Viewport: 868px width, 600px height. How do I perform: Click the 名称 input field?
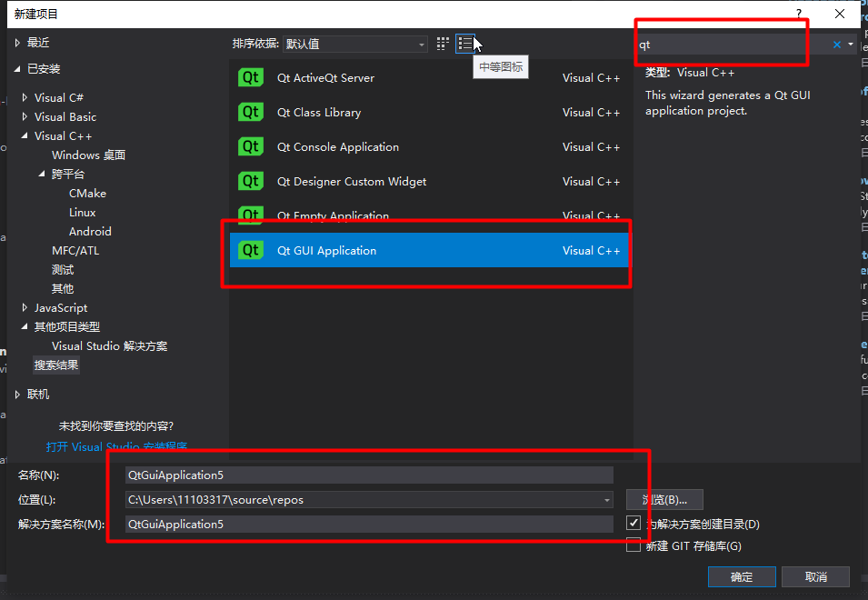pyautogui.click(x=364, y=475)
